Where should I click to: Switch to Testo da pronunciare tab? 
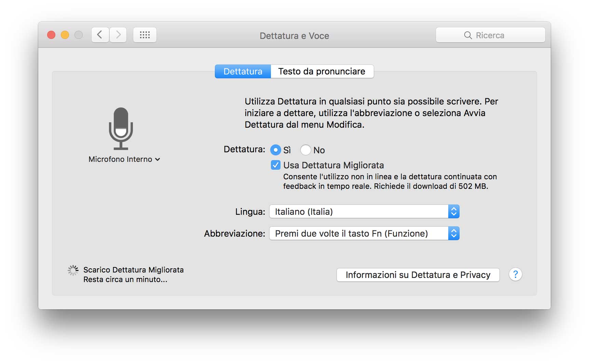(322, 71)
